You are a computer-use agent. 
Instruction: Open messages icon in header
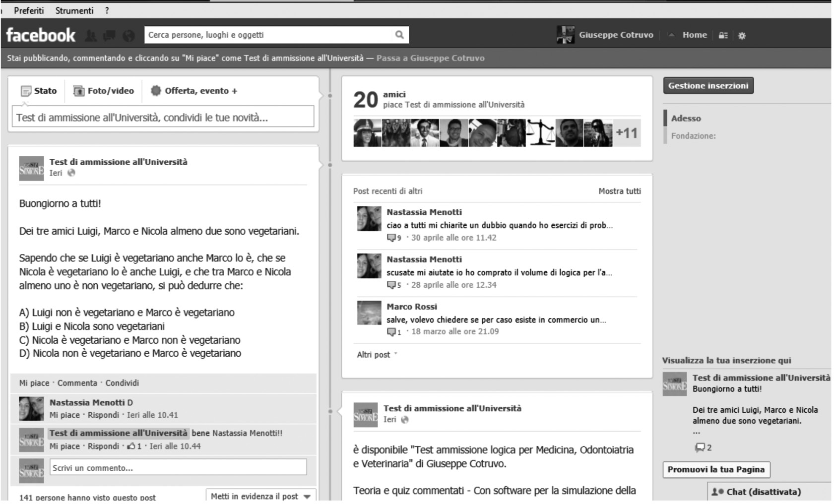click(109, 35)
